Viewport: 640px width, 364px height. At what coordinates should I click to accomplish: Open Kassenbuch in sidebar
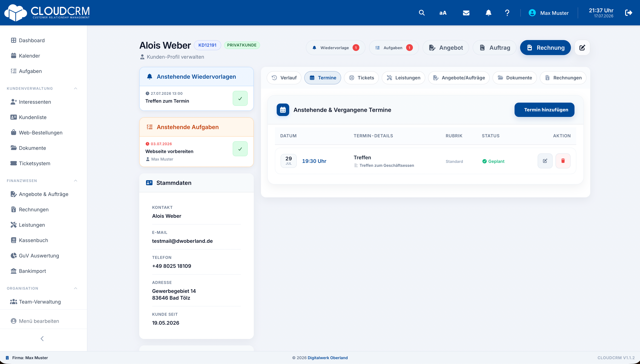pos(33,240)
